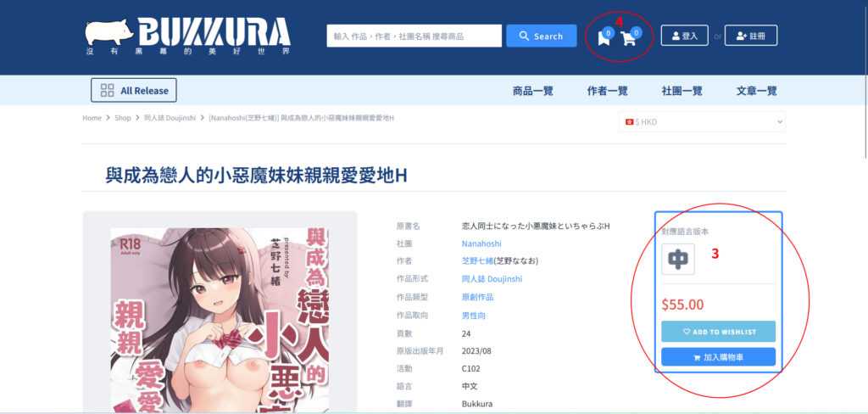
Task: Open the 商品一覽 menu item
Action: [x=533, y=91]
